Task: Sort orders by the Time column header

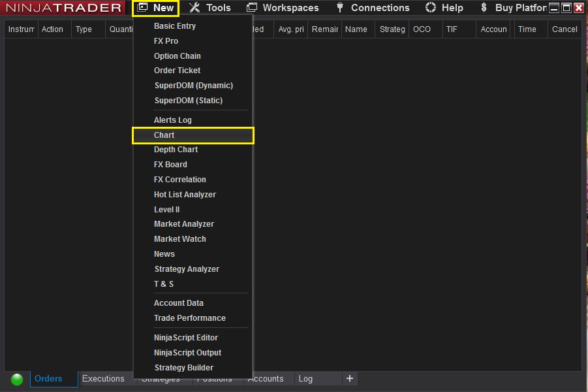Action: pyautogui.click(x=527, y=29)
